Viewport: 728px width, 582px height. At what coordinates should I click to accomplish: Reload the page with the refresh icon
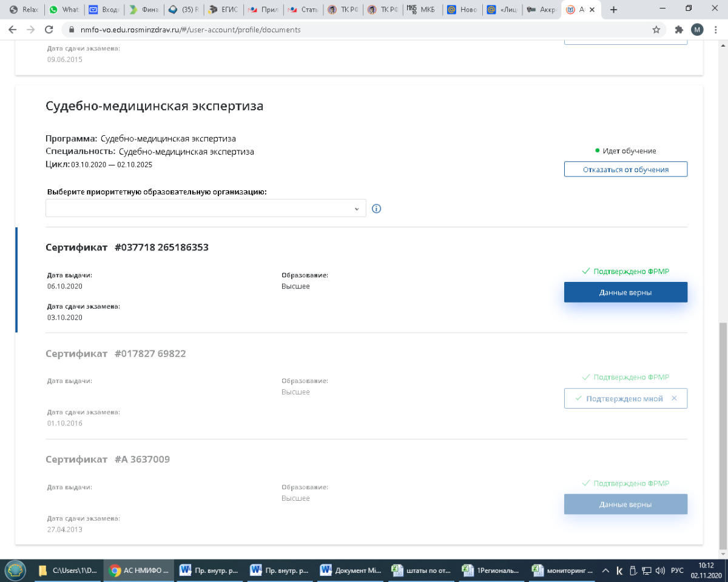pos(48,30)
